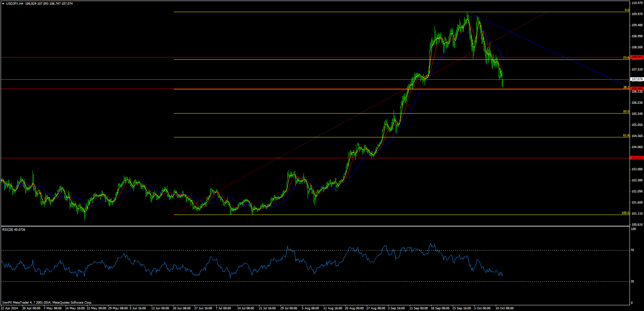This screenshot has width=644, height=311.
Task: Select the RSI(28) 40.0726 indicator label
Action: click(x=14, y=230)
